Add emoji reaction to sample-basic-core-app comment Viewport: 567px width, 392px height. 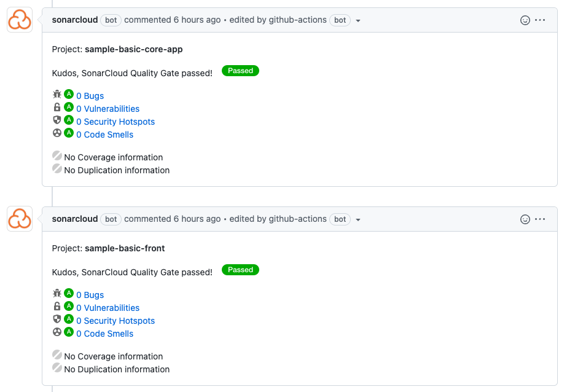click(525, 20)
